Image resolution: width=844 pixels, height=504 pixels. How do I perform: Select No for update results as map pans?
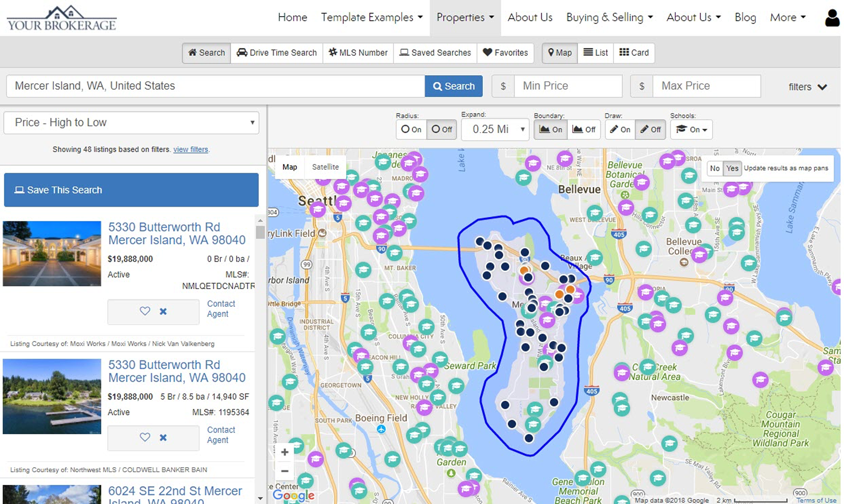(715, 168)
